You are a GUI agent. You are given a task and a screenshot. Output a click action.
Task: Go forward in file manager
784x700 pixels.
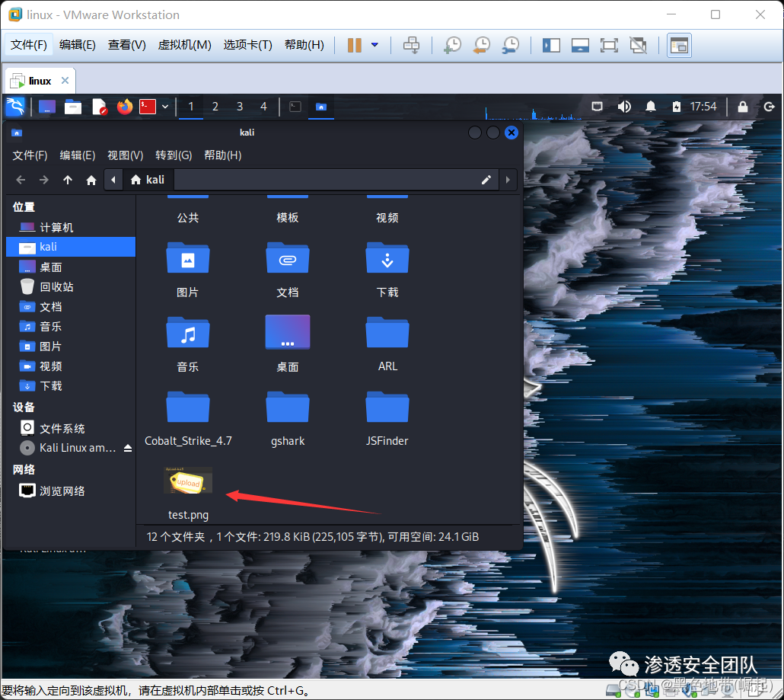coord(44,180)
